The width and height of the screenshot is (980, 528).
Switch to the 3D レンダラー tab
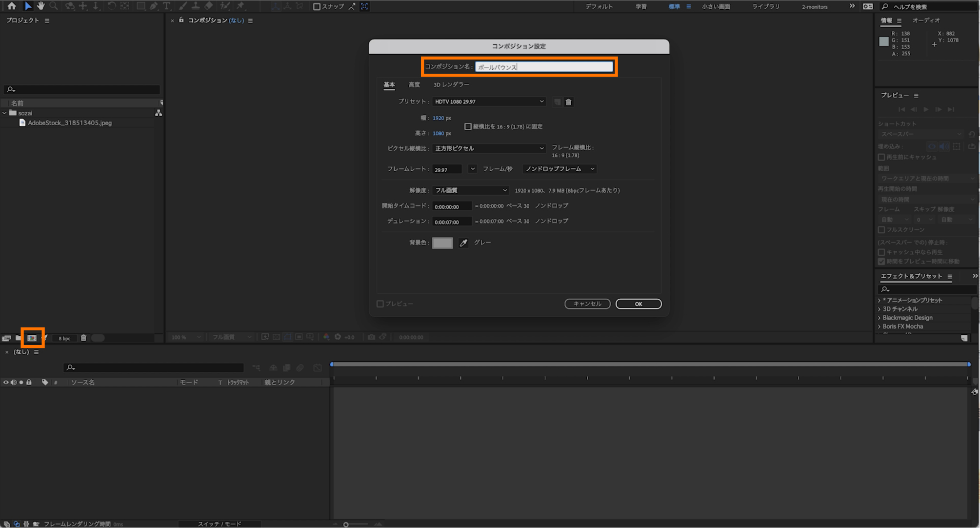click(x=451, y=84)
